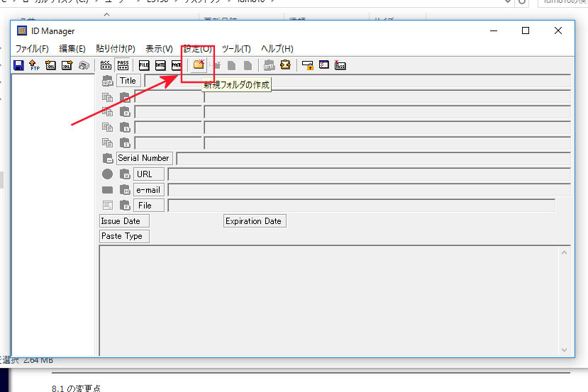The width and height of the screenshot is (588, 392).
Task: Click the copy icon left of clipboard 1
Action: [107, 127]
